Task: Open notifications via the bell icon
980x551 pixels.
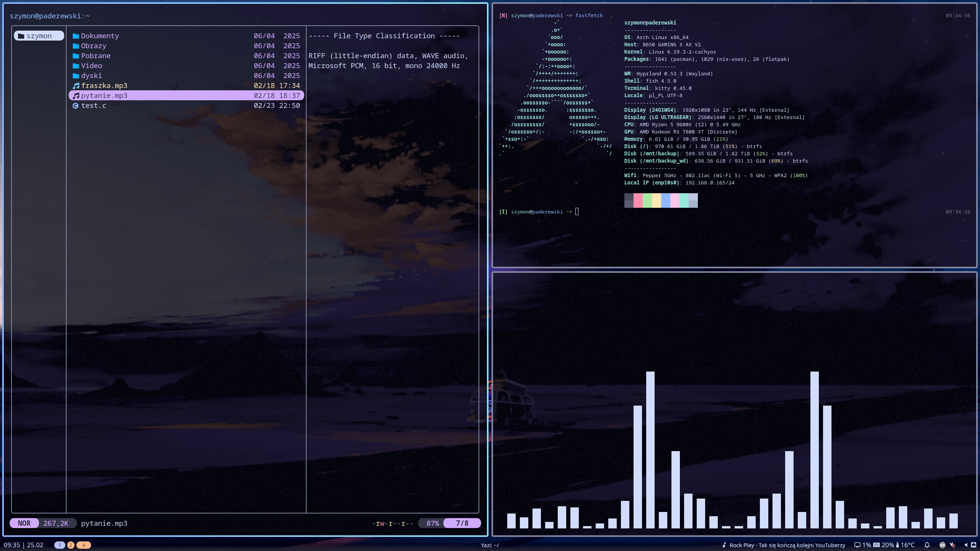Action: coord(927,545)
